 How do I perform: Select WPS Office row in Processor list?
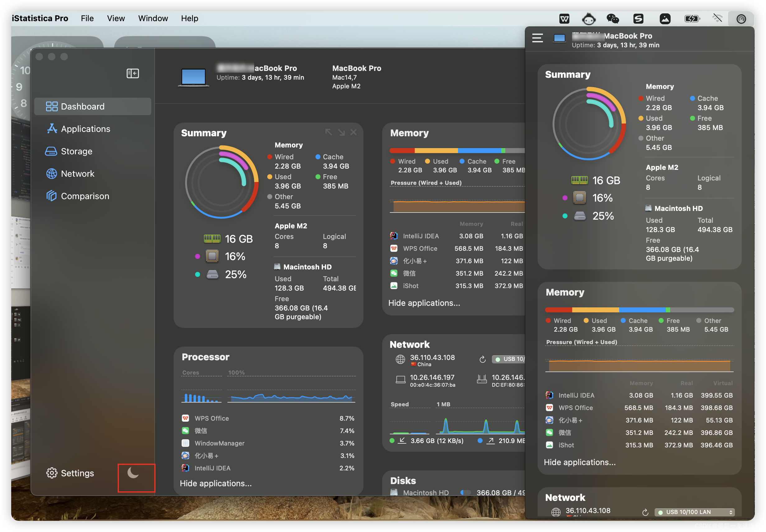click(x=268, y=418)
